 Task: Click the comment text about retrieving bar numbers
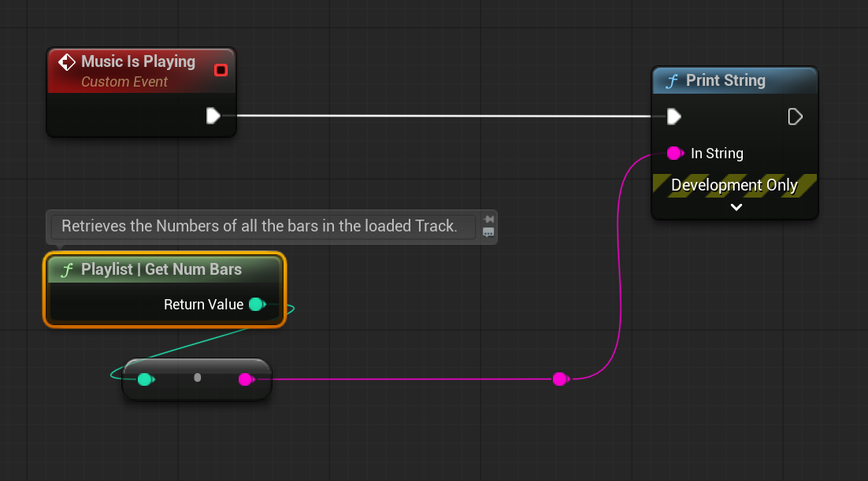click(259, 227)
